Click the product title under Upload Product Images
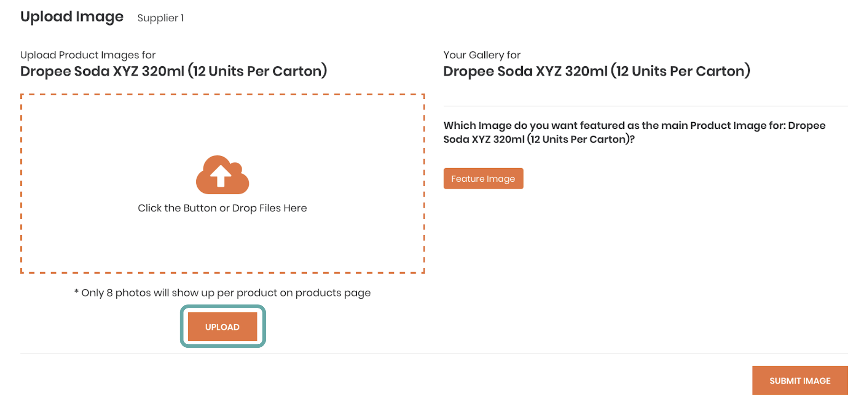The width and height of the screenshot is (868, 406). coord(174,71)
